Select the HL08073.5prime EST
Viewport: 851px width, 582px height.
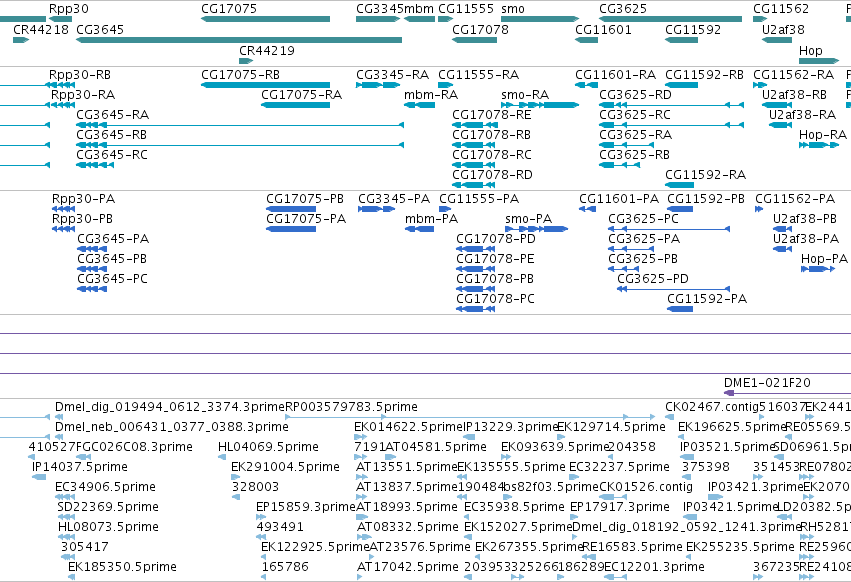pyautogui.click(x=66, y=537)
